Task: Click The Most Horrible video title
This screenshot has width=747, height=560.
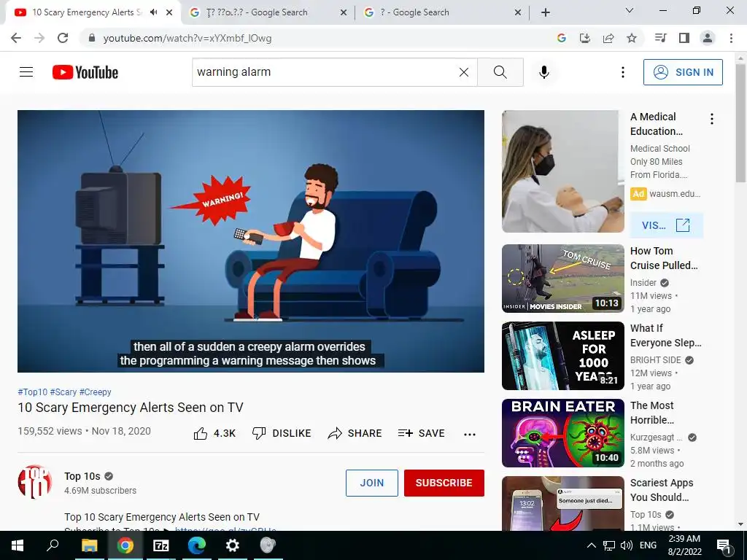Action: tap(652, 413)
